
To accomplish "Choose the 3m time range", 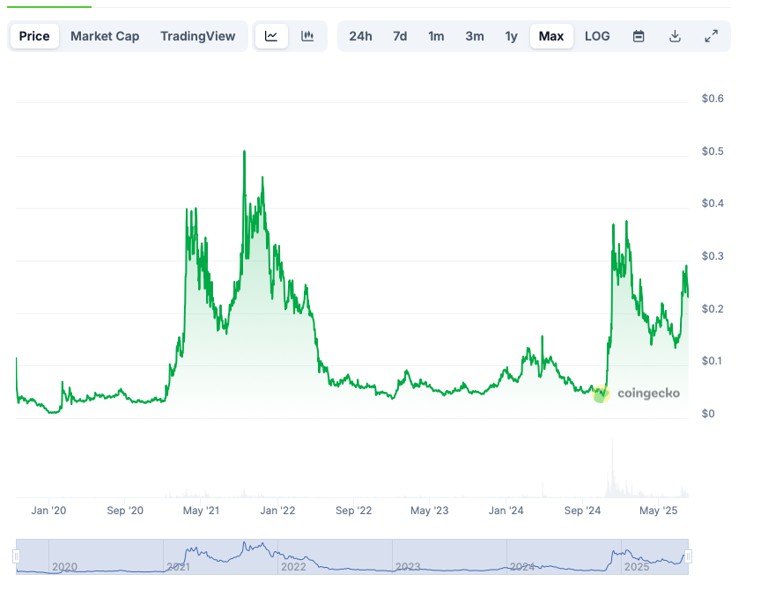I will click(x=474, y=36).
